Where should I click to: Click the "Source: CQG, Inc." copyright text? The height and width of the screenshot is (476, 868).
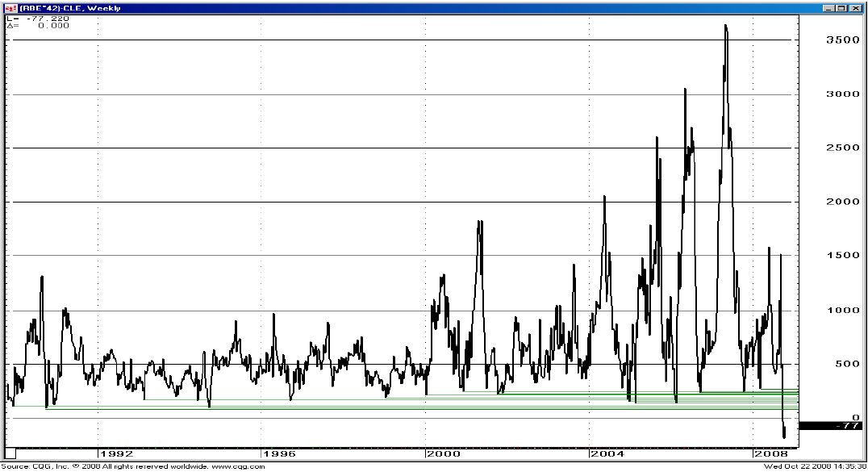[133, 466]
